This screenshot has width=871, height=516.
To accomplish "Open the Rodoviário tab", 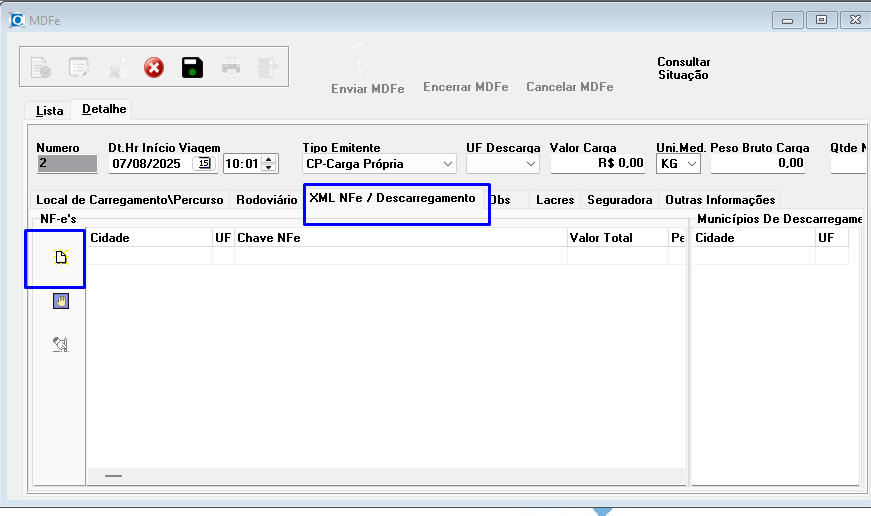I will point(266,200).
